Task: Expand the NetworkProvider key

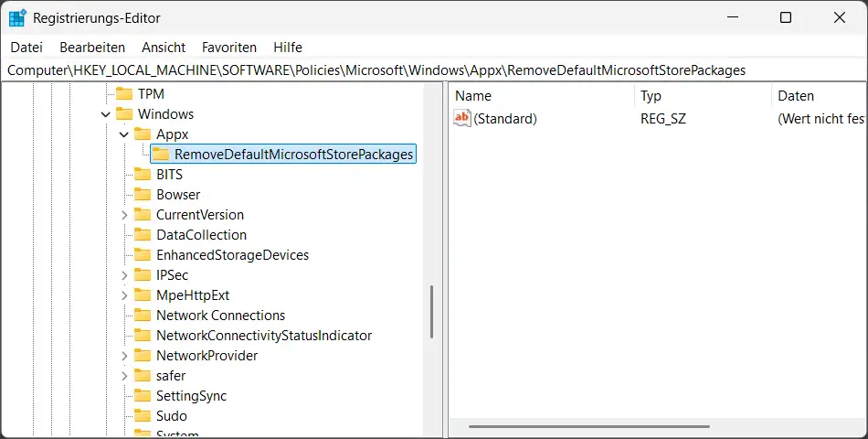Action: tap(124, 356)
